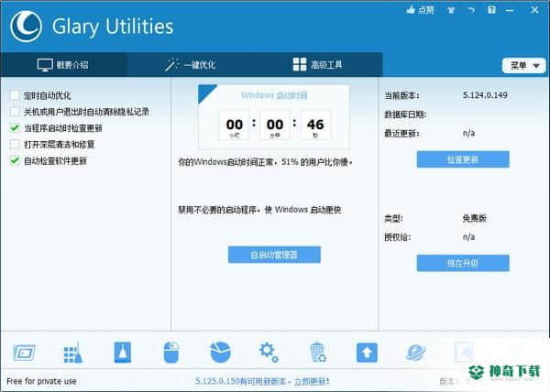Open 自启动管理器 button
Screen dimensions: 550x392
point(274,255)
